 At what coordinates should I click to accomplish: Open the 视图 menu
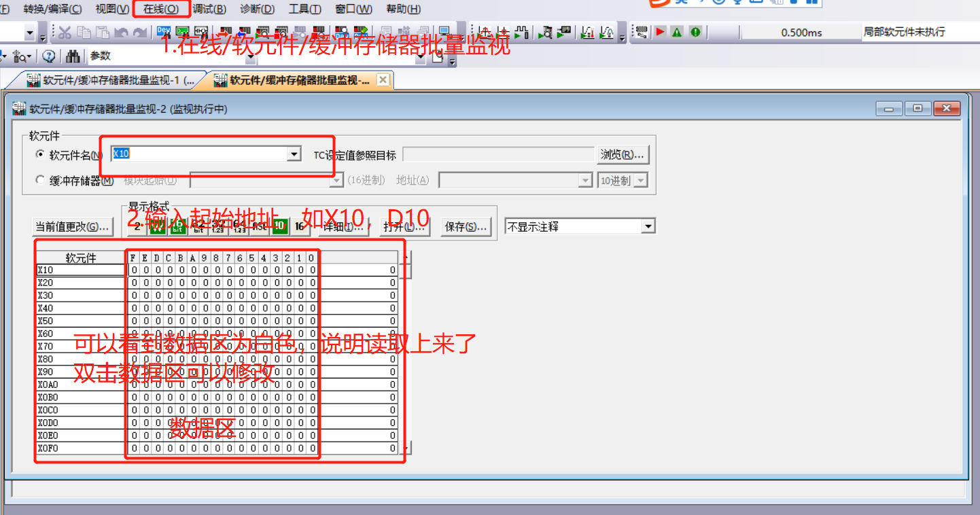(x=112, y=9)
